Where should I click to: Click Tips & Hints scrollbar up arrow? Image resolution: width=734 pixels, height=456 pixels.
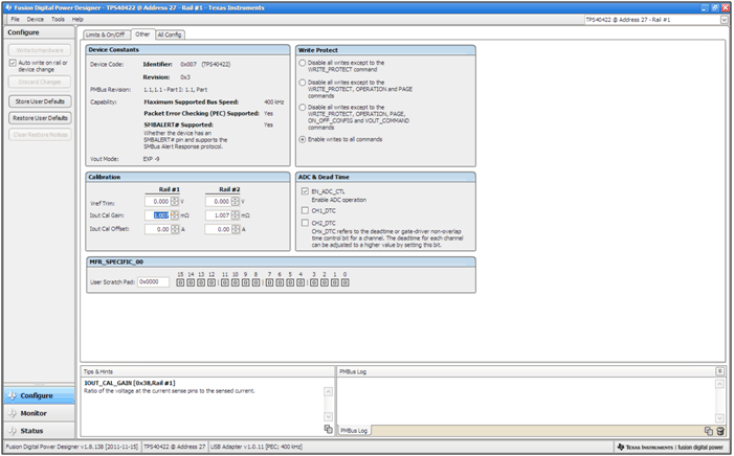pyautogui.click(x=328, y=391)
